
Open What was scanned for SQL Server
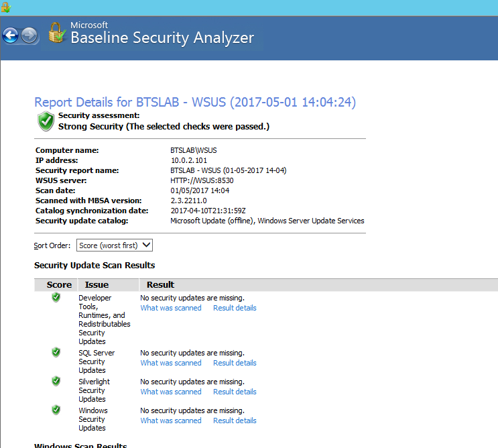[x=171, y=363]
